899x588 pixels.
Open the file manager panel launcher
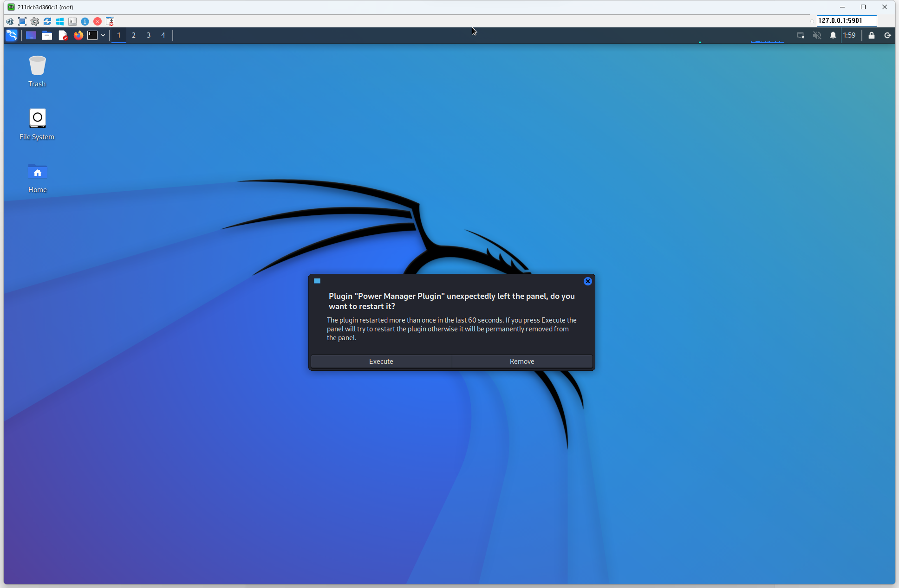[47, 35]
